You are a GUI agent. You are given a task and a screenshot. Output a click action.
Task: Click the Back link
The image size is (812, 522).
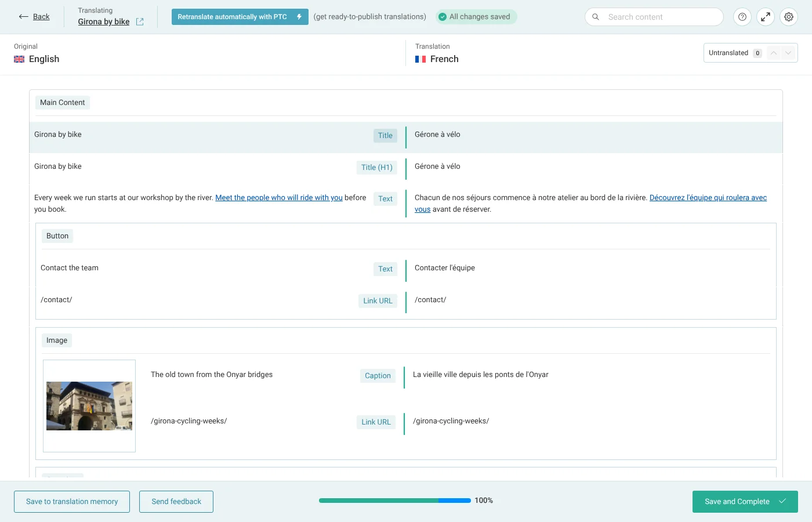(41, 17)
